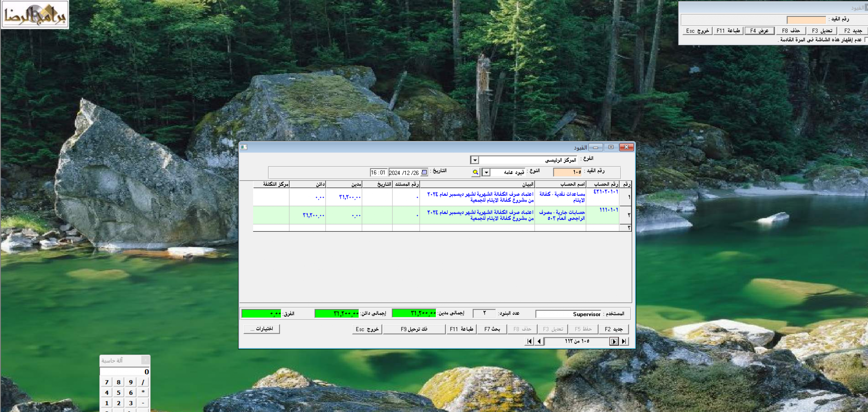
Task: Click the green إجمالي دائن total field
Action: coord(337,313)
